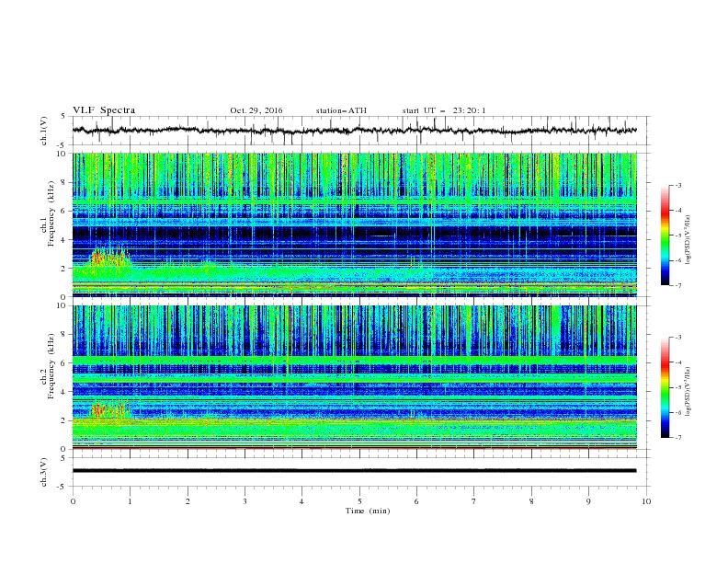Click time-axis tick label "9"

pyautogui.click(x=588, y=501)
